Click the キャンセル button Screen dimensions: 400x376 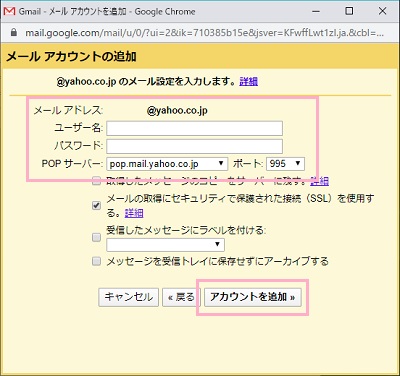(x=128, y=297)
